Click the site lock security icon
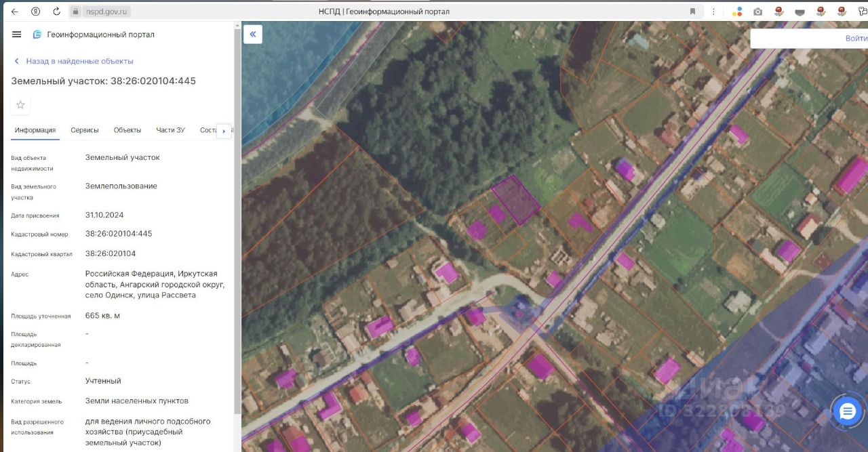The image size is (868, 452). click(77, 12)
